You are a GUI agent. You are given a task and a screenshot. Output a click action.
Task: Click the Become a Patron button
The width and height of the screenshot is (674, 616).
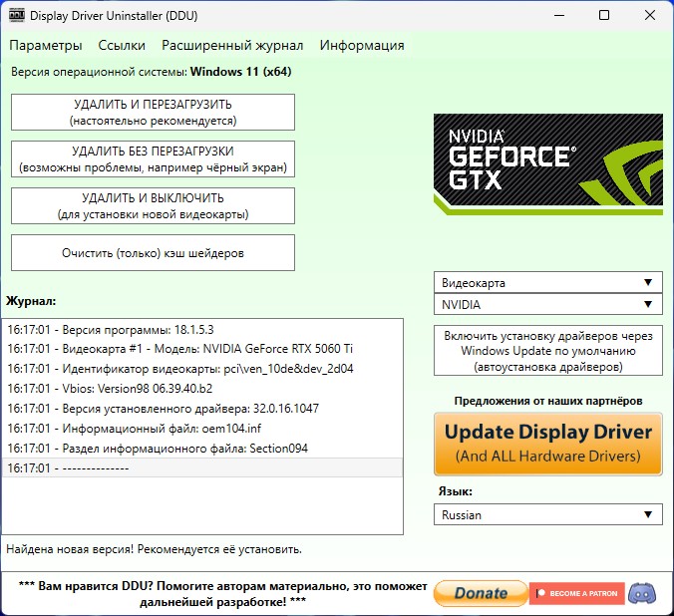point(577,594)
